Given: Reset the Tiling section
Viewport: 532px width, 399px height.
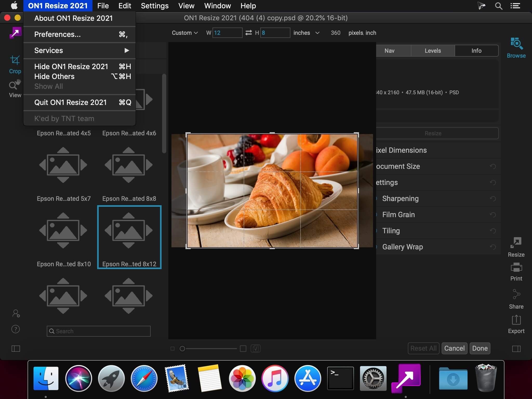Looking at the screenshot, I should coord(493,231).
